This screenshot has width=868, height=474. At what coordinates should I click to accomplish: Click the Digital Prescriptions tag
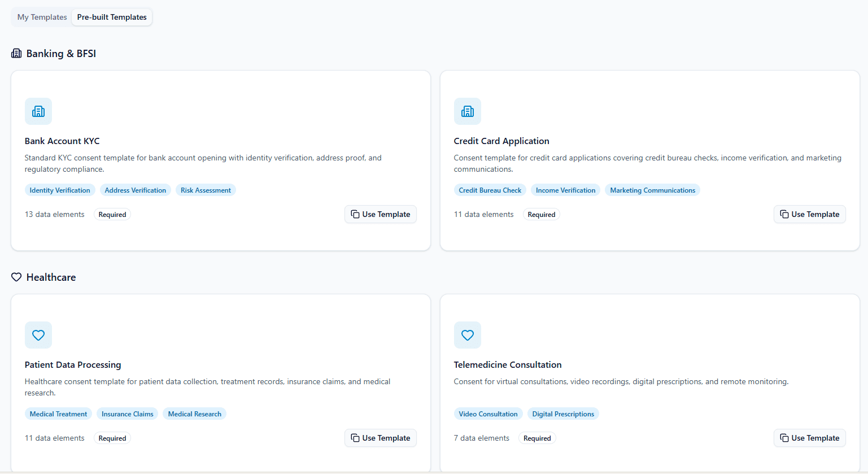pos(563,414)
